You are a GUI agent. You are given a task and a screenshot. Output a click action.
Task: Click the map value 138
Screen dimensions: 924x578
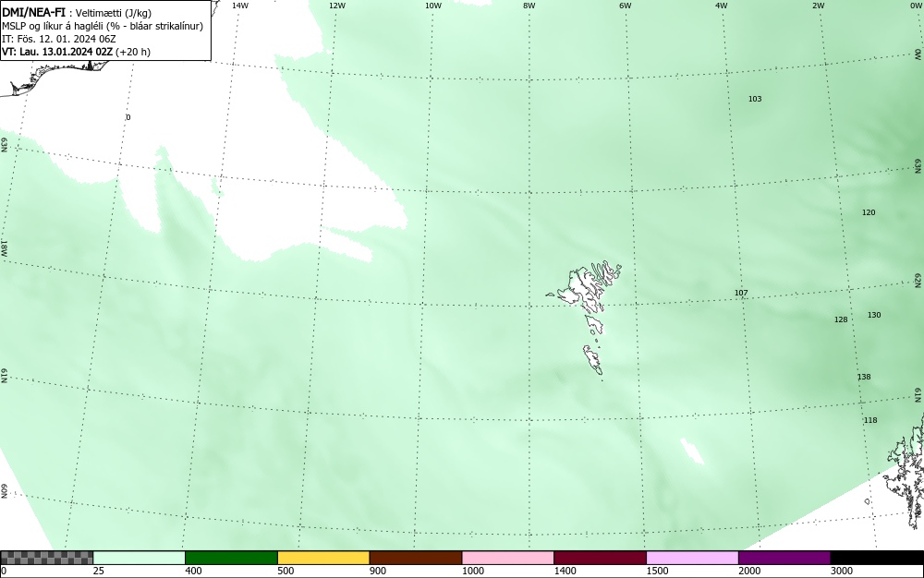click(864, 377)
